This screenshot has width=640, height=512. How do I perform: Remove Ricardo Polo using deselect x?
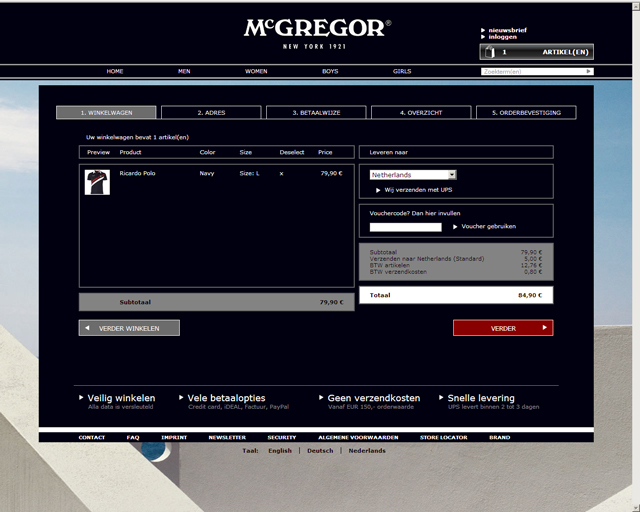point(281,174)
